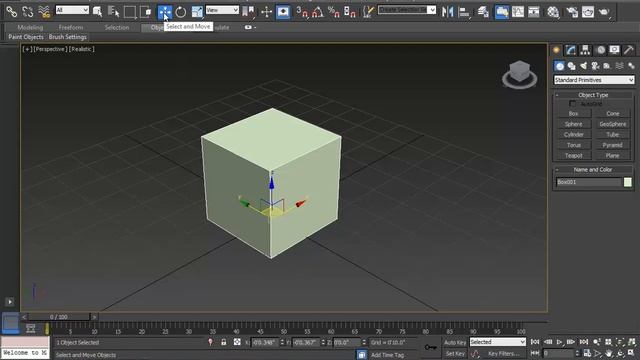The width and height of the screenshot is (640, 360).
Task: Click the Mirror tool icon
Action: (x=447, y=12)
